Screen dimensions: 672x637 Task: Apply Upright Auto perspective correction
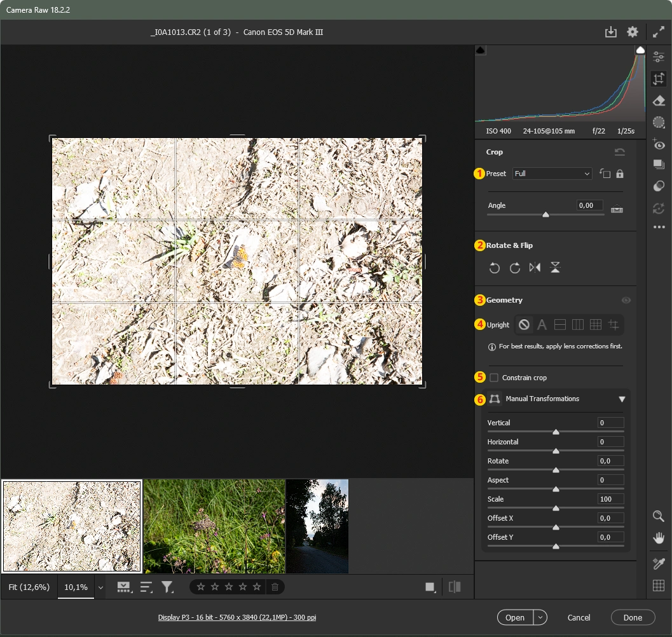[x=542, y=324]
